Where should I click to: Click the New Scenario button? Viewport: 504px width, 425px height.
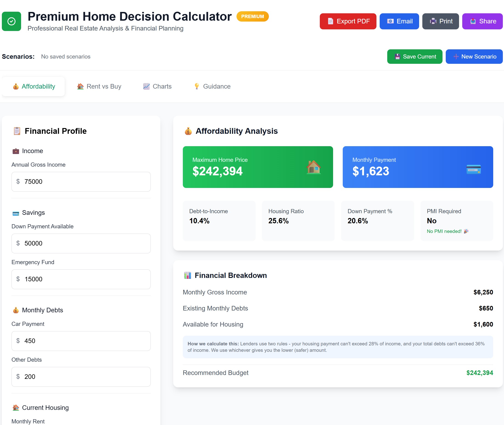[474, 56]
